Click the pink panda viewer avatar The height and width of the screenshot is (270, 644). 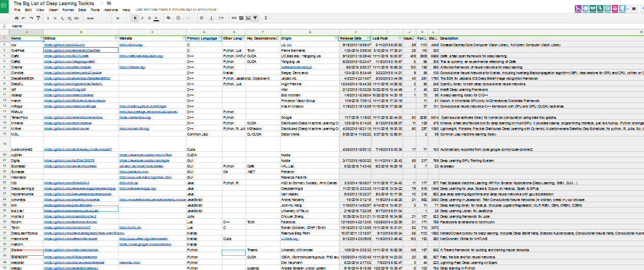[615, 9]
